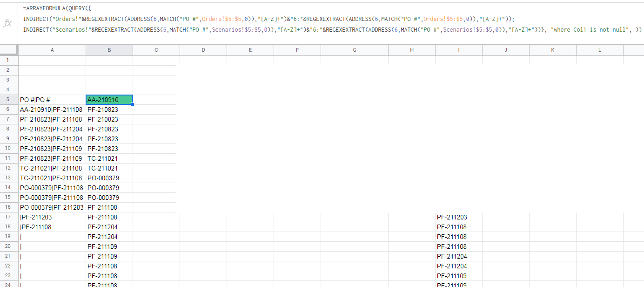Select row 20 header
The width and height of the screenshot is (644, 287).
coord(9,246)
